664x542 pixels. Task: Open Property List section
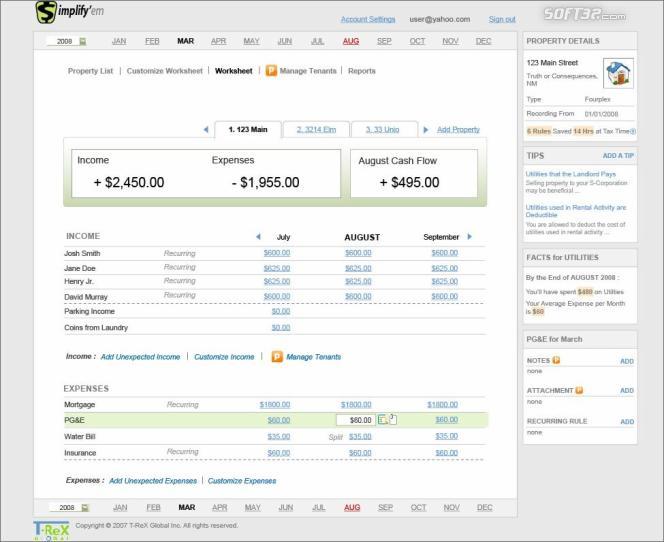90,71
